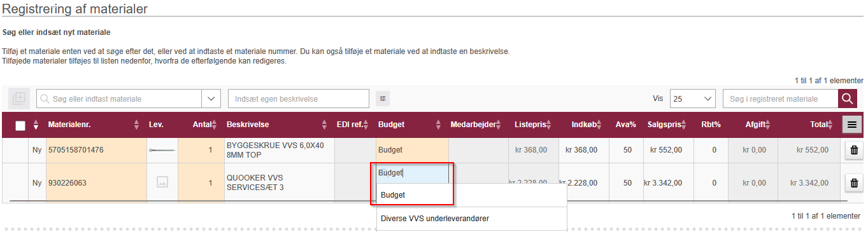Toggle the select-all checkbox in table header
868x232 pixels.
click(x=20, y=125)
